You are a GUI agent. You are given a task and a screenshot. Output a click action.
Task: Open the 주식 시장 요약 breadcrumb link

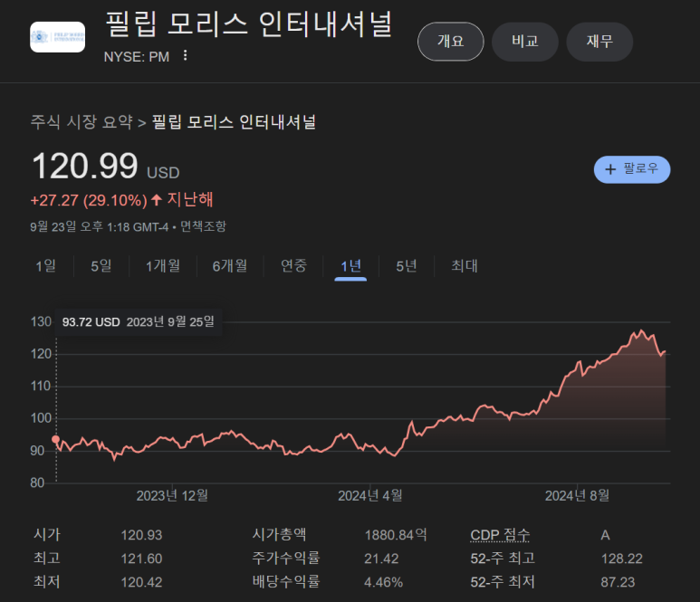click(x=82, y=122)
